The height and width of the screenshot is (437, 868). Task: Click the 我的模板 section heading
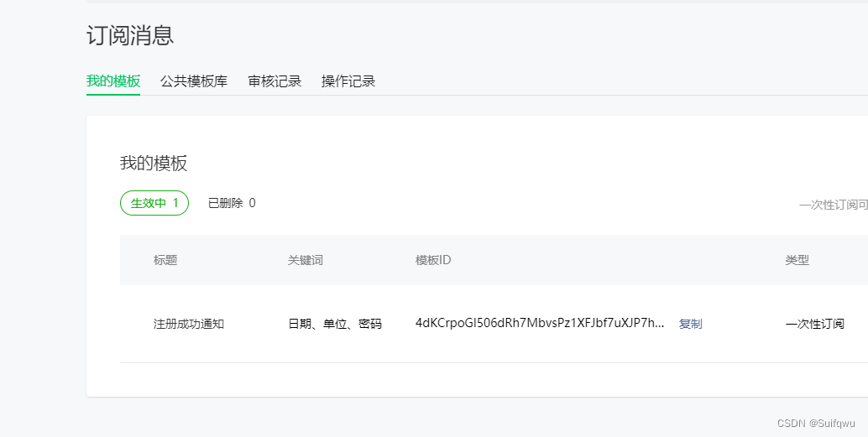[x=154, y=164]
